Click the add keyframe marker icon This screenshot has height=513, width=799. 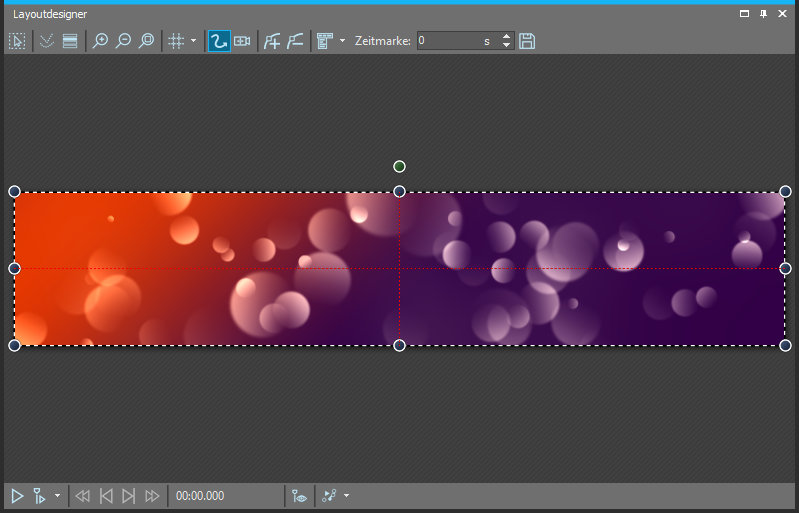(272, 41)
